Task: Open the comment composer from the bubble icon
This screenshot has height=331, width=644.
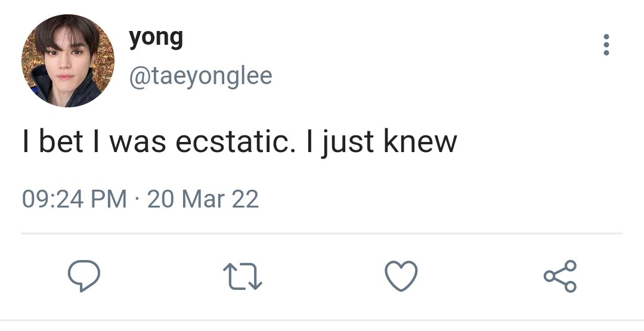Action: pos(84,276)
